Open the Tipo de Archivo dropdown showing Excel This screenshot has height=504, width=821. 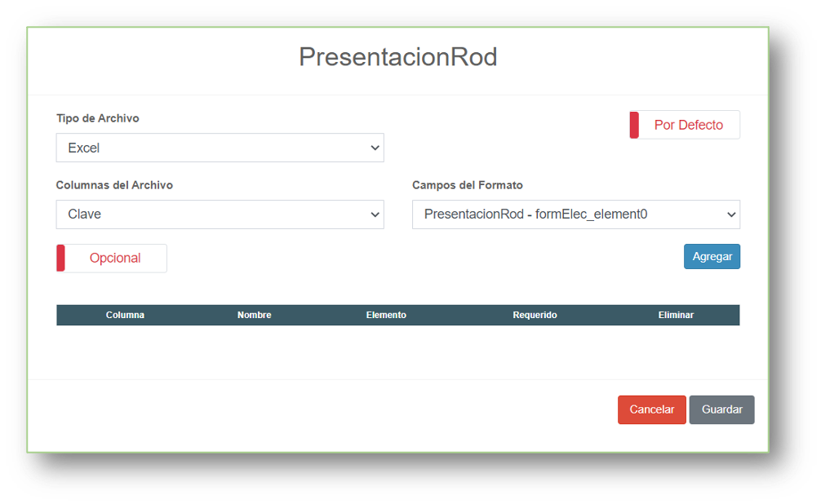220,148
